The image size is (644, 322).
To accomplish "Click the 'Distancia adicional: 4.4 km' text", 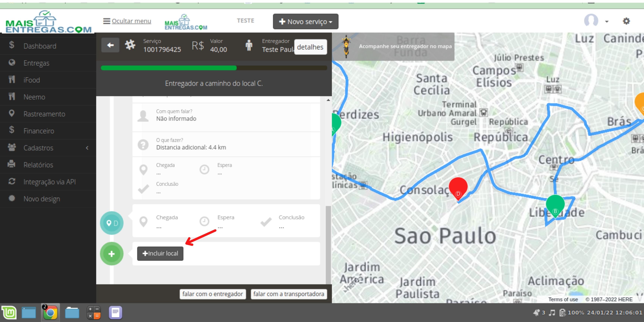I will 191,148.
